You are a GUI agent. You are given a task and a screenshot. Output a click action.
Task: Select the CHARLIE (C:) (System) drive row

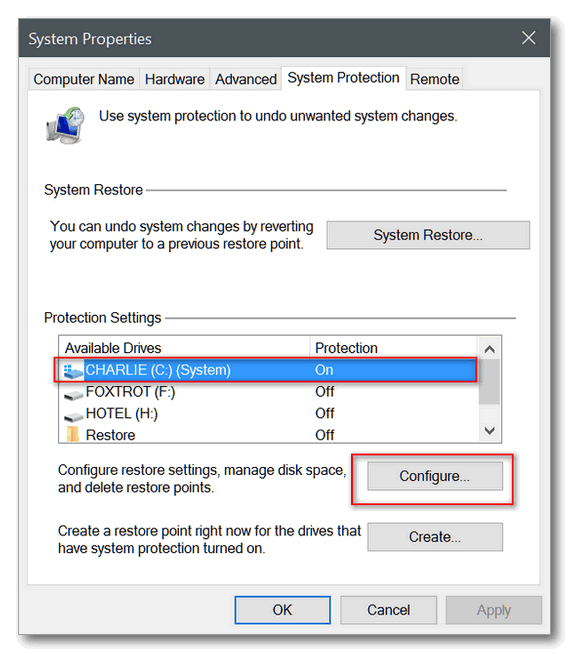267,370
